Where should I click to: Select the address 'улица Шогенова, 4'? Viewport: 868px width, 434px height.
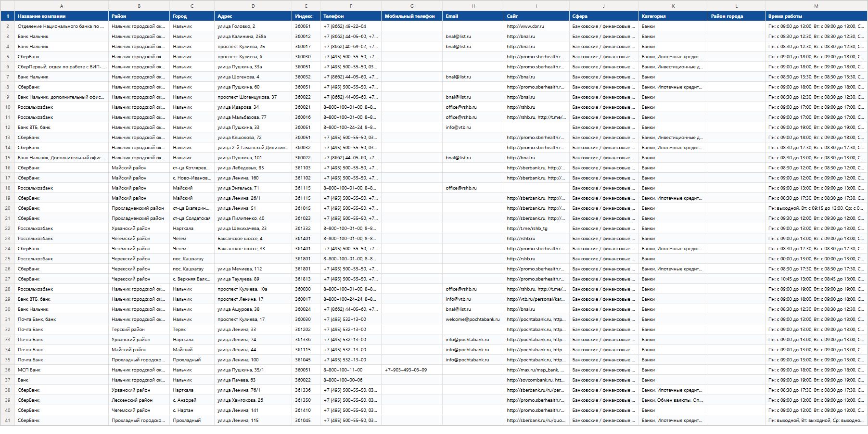pos(253,77)
